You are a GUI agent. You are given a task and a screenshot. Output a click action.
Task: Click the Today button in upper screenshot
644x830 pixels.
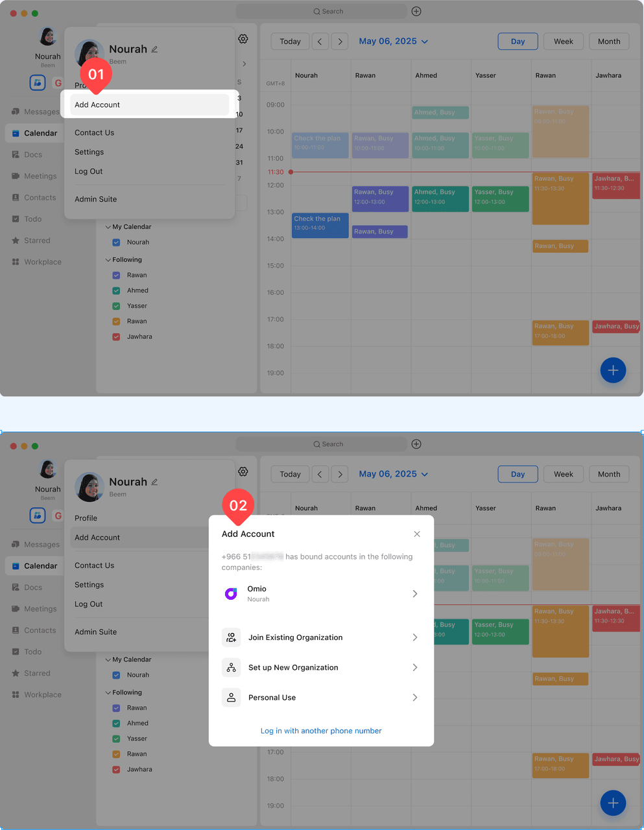290,41
